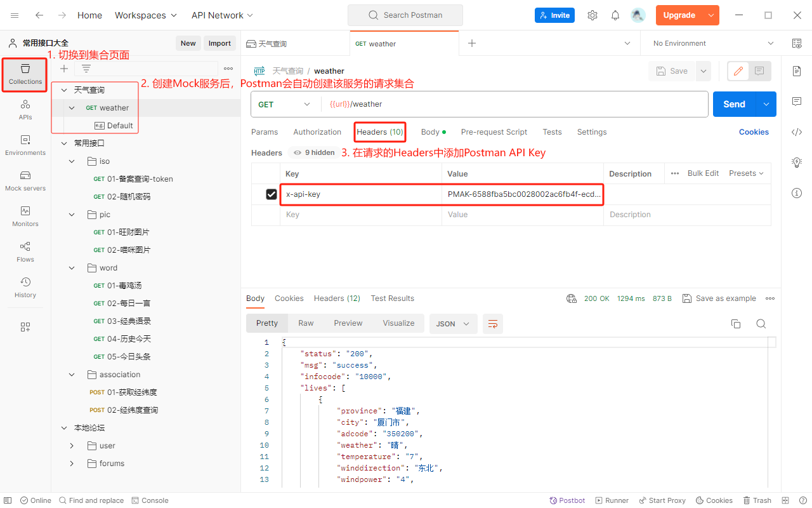The height and width of the screenshot is (508, 812).
Task: Open the Send button dropdown arrow
Action: 766,104
